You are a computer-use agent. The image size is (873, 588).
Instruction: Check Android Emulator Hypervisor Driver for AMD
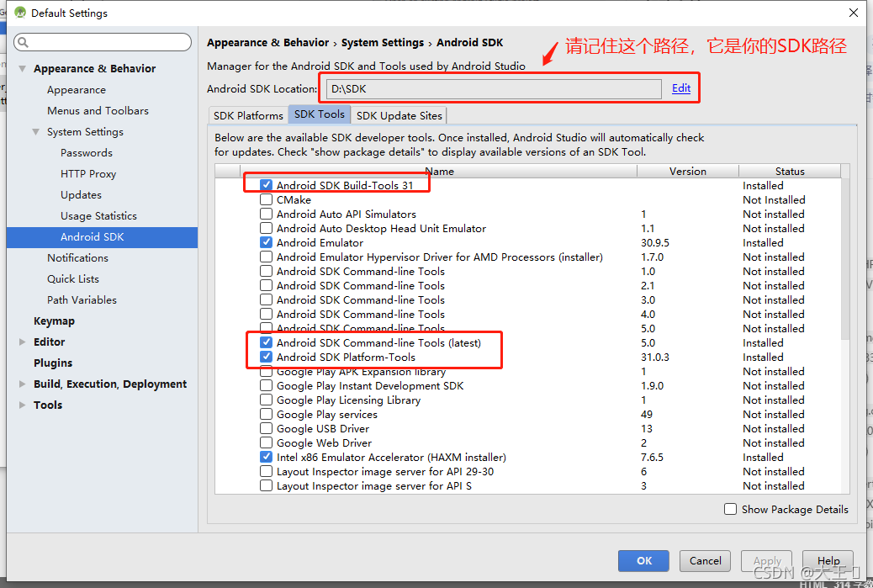pos(266,257)
